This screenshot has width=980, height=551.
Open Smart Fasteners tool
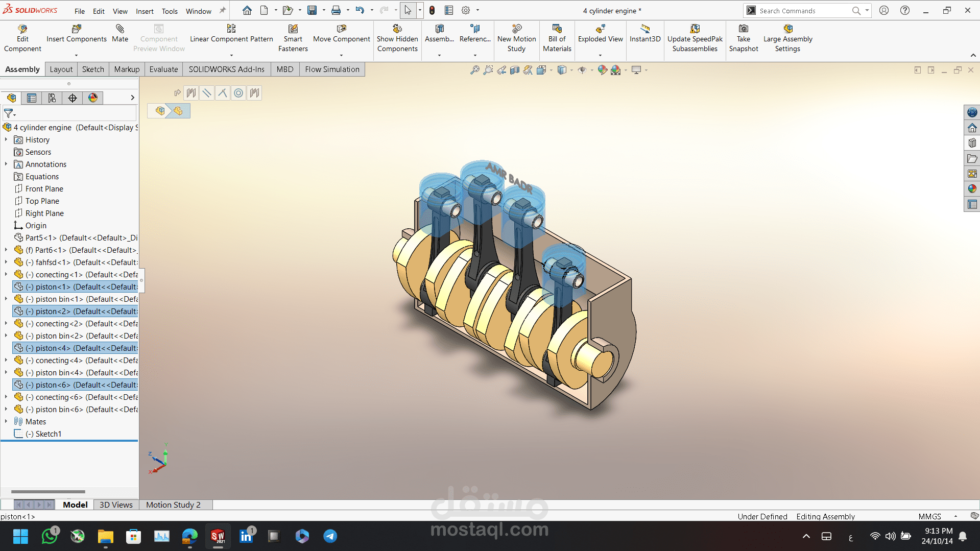pyautogui.click(x=293, y=38)
